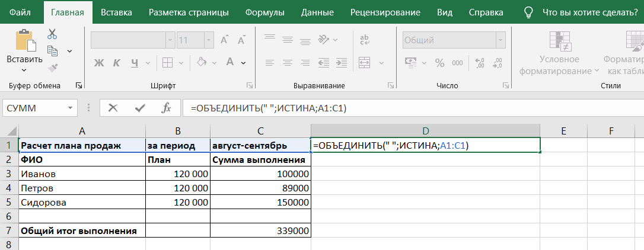
Task: Click the text Orientation icon
Action: 324,40
